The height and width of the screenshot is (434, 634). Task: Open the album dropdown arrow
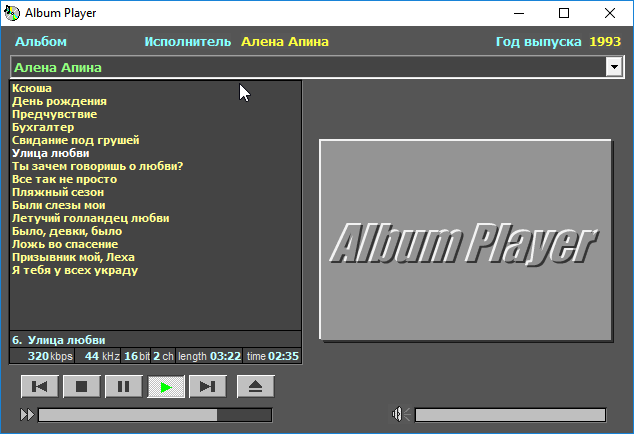click(x=614, y=67)
